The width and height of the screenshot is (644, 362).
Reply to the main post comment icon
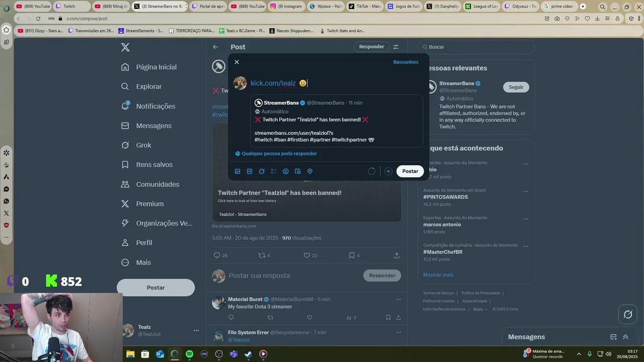pyautogui.click(x=217, y=255)
